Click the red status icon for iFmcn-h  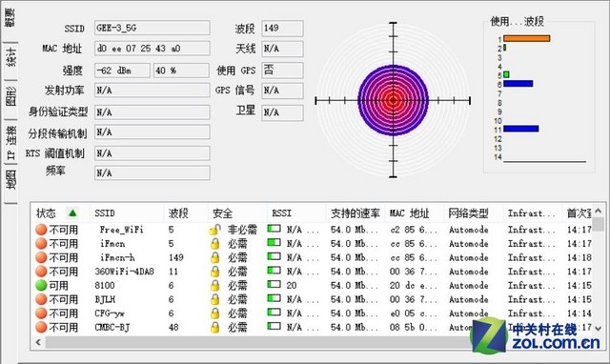41,257
